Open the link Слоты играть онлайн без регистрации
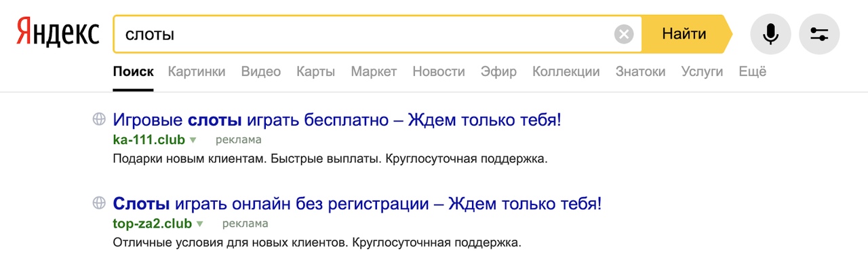 357,204
